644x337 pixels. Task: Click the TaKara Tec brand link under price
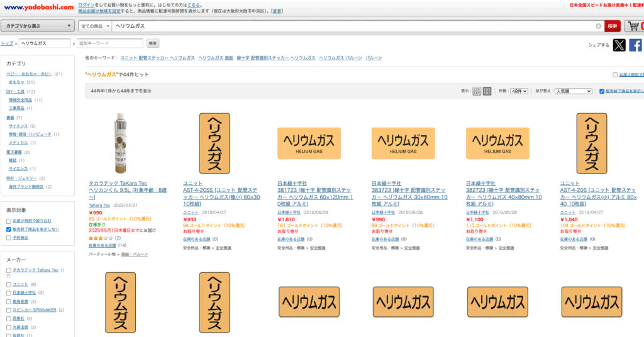99,205
